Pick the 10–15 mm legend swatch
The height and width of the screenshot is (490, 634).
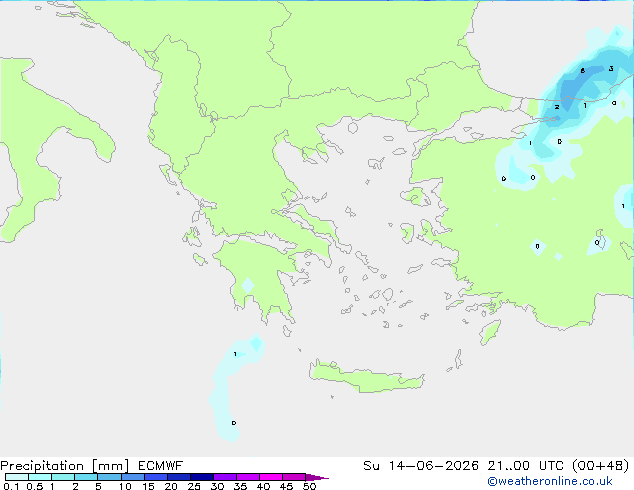click(132, 477)
